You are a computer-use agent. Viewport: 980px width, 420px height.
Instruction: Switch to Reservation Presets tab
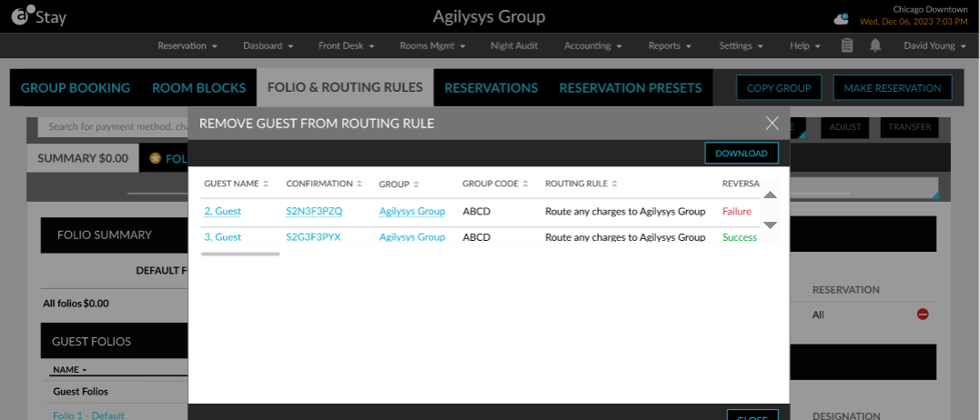tap(630, 88)
